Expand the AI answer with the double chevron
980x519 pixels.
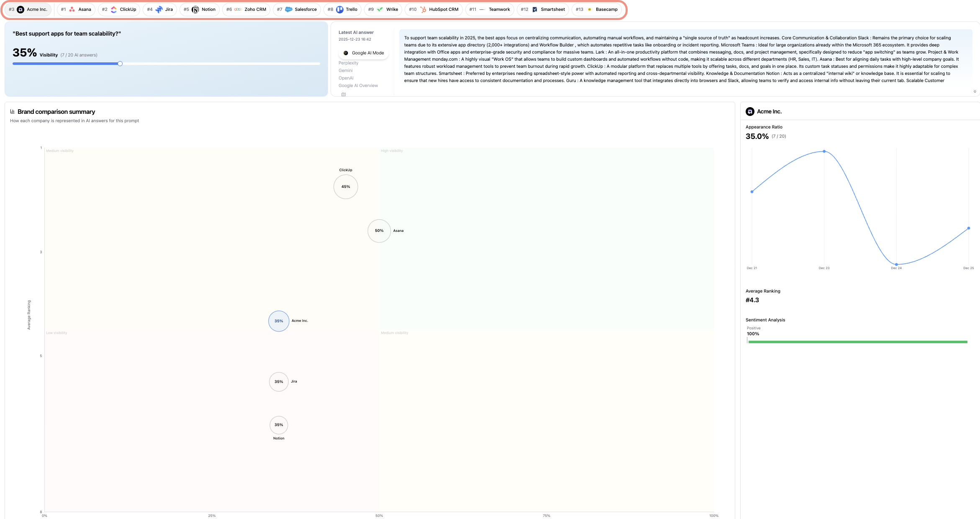(975, 91)
